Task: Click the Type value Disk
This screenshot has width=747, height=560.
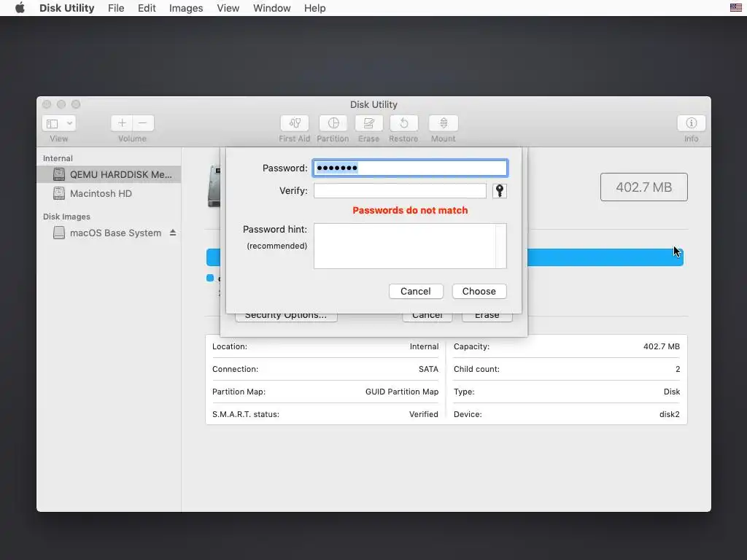Action: pyautogui.click(x=672, y=392)
